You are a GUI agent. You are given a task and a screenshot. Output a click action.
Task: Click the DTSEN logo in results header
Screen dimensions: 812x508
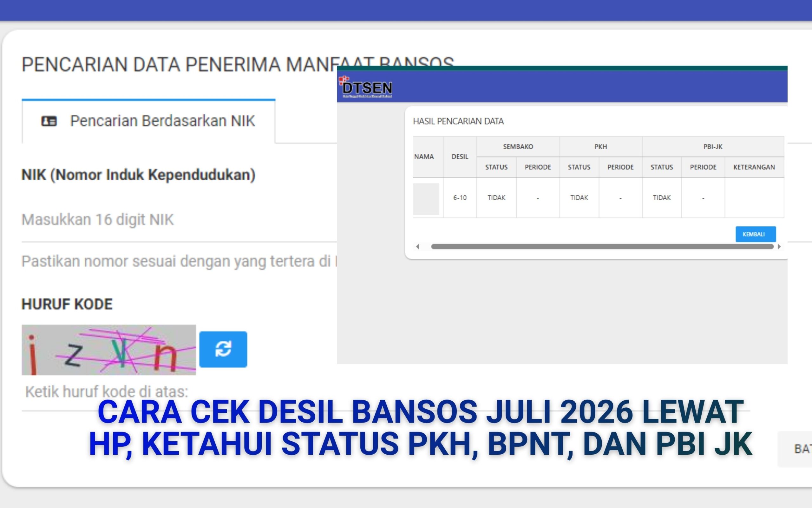click(x=366, y=87)
